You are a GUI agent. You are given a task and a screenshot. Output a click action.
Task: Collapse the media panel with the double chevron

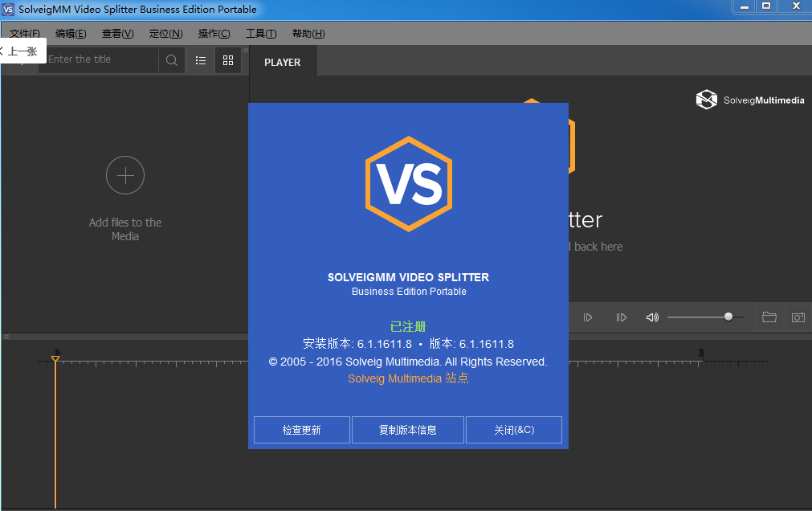[x=246, y=51]
